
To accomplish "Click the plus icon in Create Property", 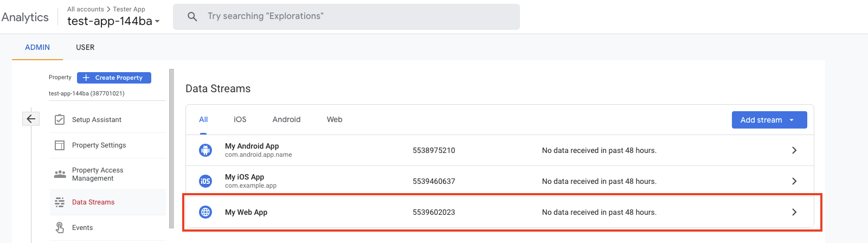I will (86, 78).
